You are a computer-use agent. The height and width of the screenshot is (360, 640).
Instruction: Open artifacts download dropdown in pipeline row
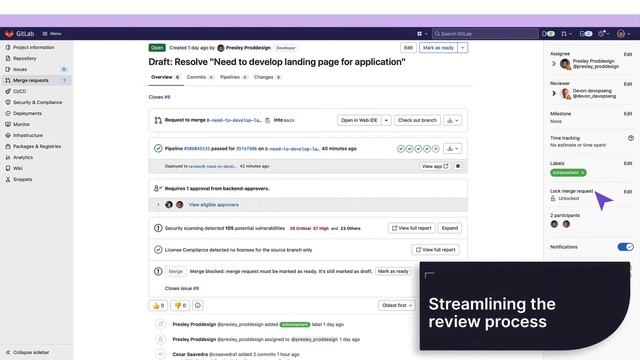point(453,149)
